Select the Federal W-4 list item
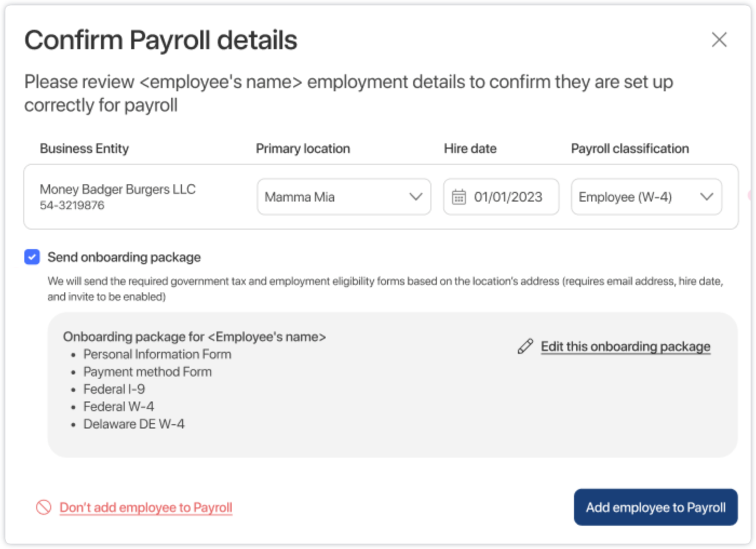Image resolution: width=756 pixels, height=549 pixels. click(x=118, y=406)
